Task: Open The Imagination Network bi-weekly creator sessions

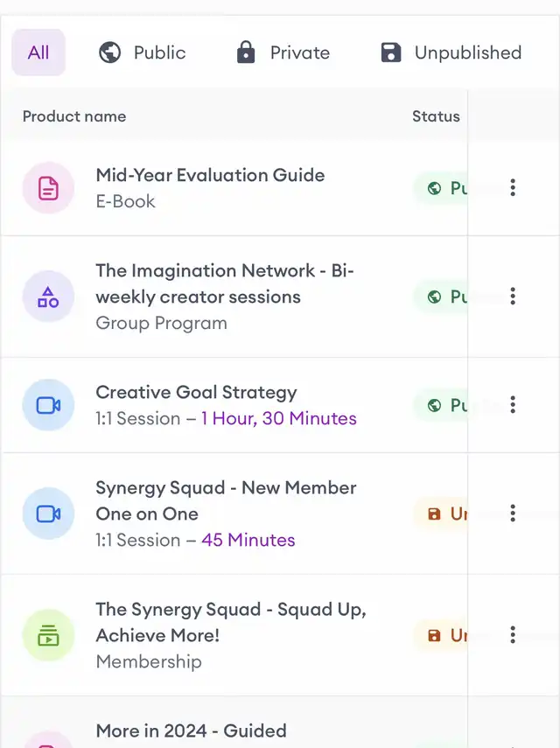Action: [224, 283]
